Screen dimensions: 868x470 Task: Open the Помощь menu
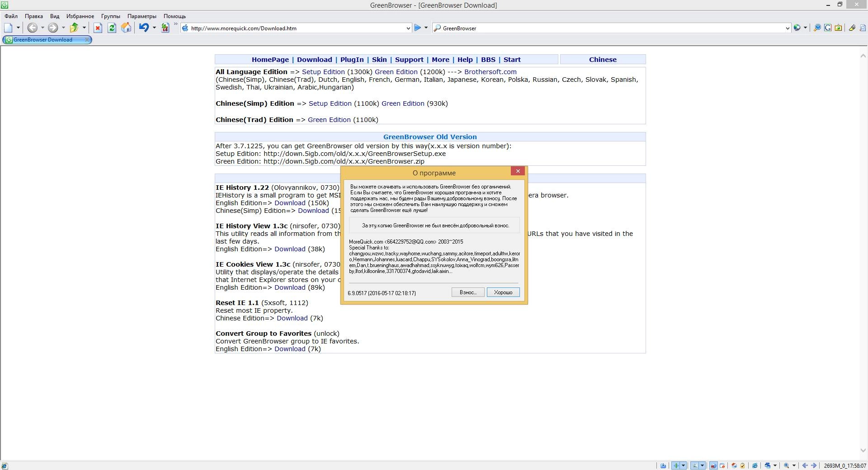pos(175,16)
